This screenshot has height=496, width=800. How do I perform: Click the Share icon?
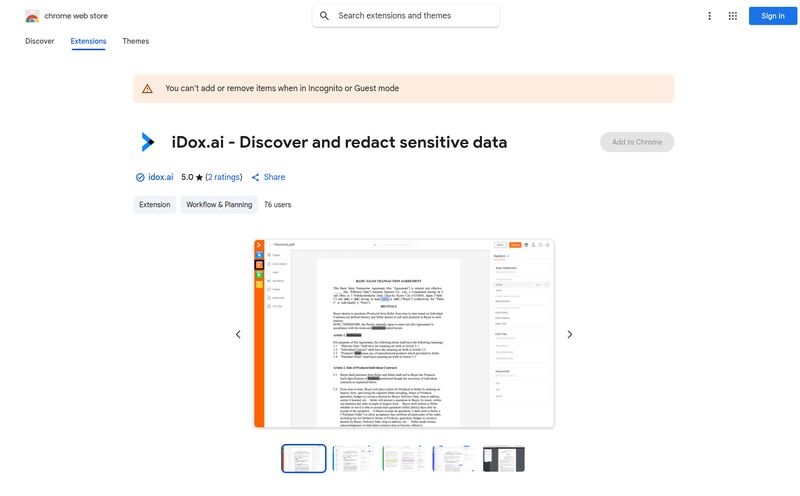coord(256,178)
